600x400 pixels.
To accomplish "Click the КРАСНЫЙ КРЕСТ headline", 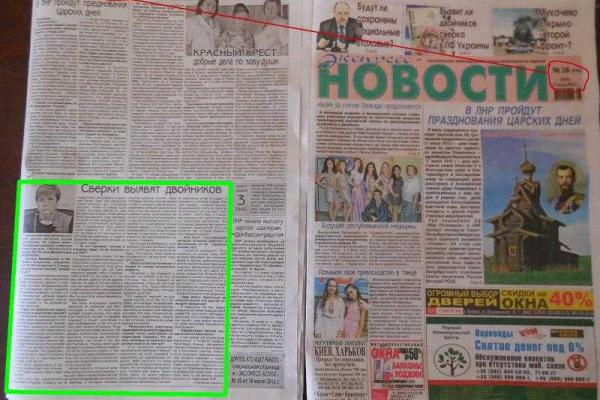I will click(x=235, y=52).
